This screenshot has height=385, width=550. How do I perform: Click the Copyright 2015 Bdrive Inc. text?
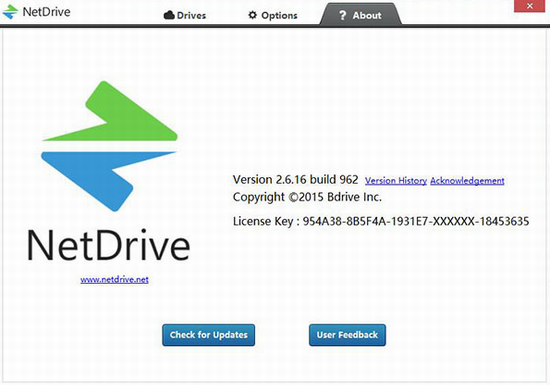coord(307,197)
